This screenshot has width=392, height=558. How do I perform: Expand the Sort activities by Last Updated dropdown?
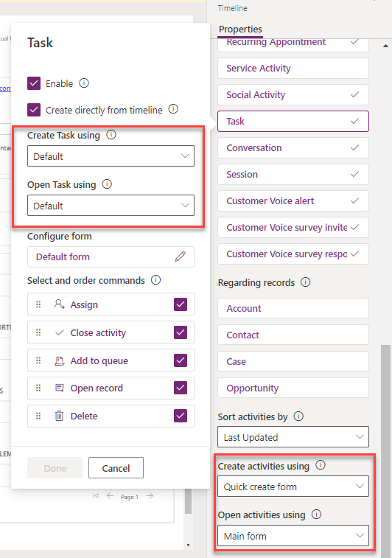click(x=293, y=437)
